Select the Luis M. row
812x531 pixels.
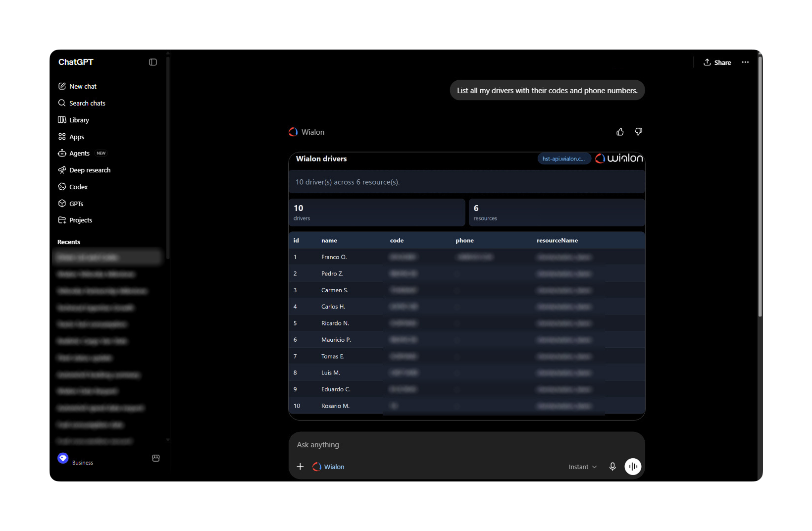pyautogui.click(x=467, y=372)
